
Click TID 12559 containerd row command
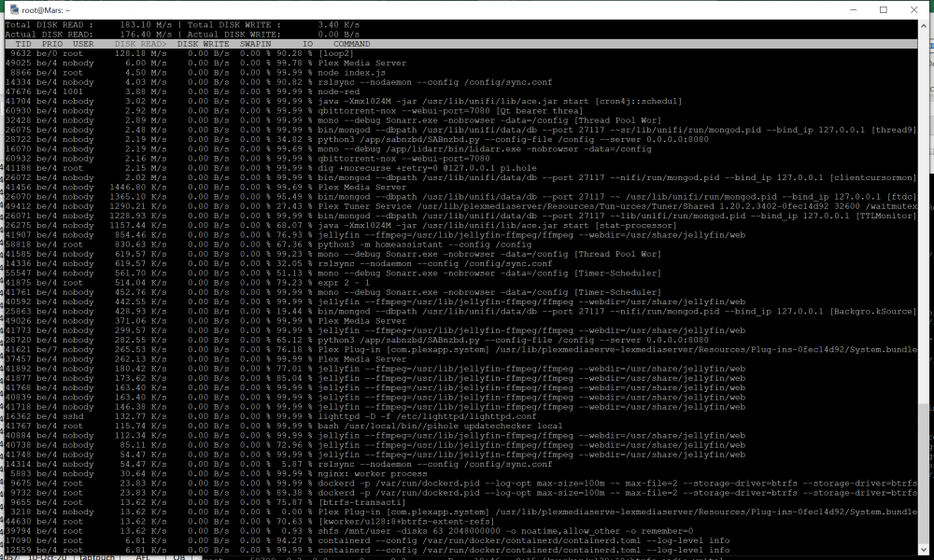point(524,550)
